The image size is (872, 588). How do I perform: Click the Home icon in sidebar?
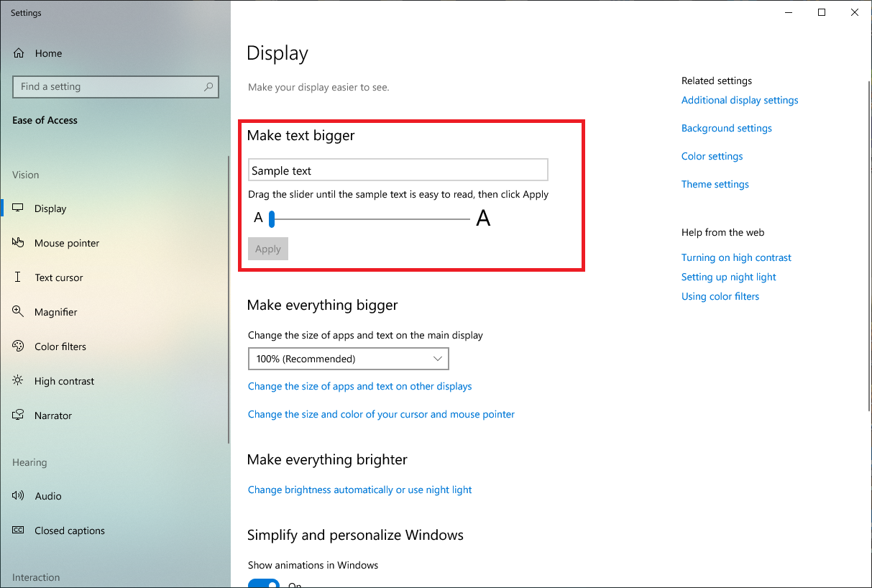19,53
